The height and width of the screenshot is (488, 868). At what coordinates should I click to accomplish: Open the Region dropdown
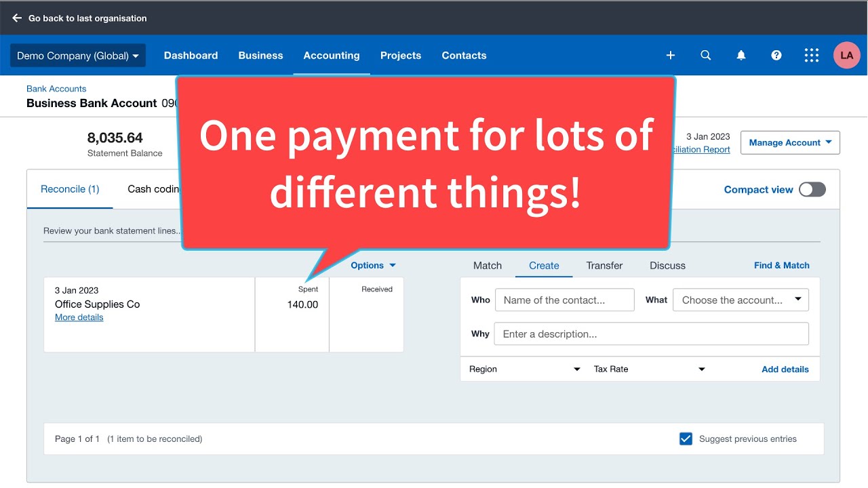(525, 369)
